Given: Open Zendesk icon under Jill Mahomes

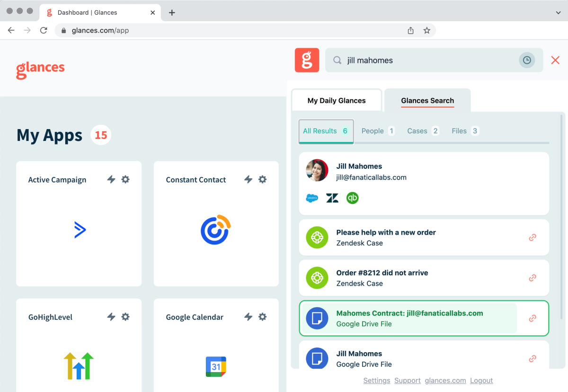Looking at the screenshot, I should (x=332, y=198).
